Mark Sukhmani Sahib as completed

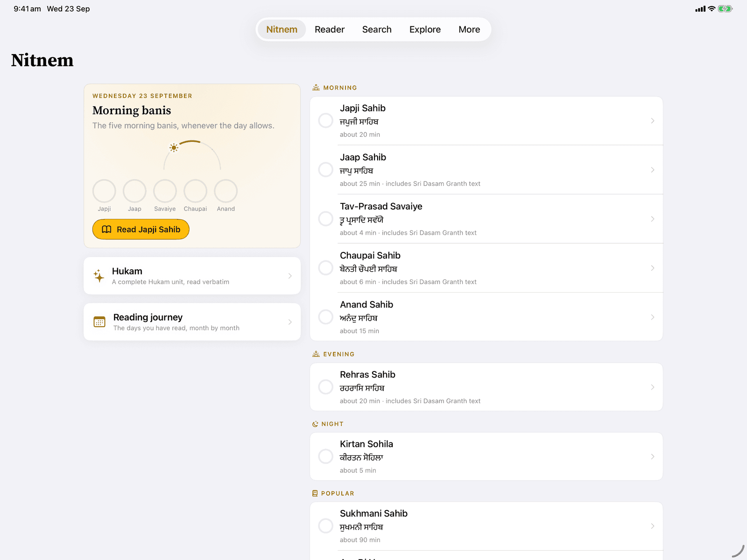tap(325, 526)
